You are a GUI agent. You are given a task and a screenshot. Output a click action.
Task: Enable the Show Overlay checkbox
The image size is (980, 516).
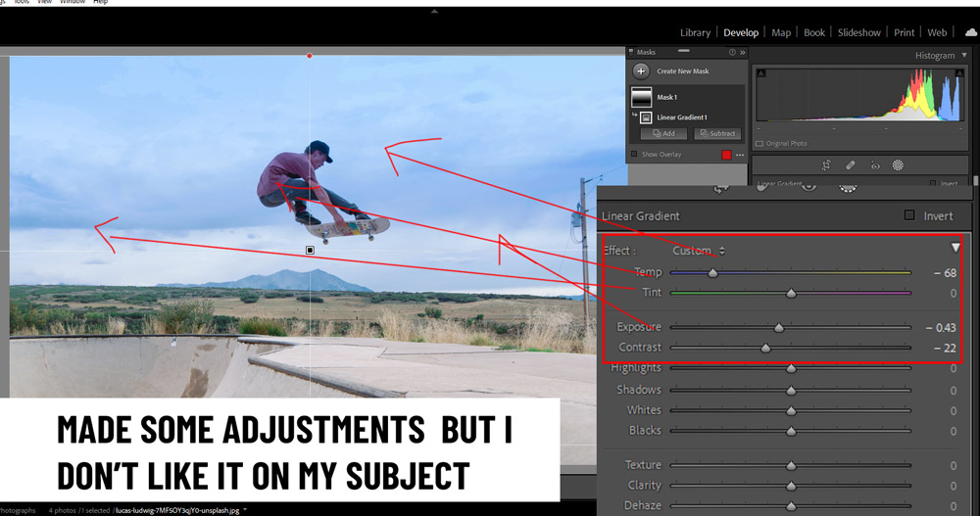(634, 154)
